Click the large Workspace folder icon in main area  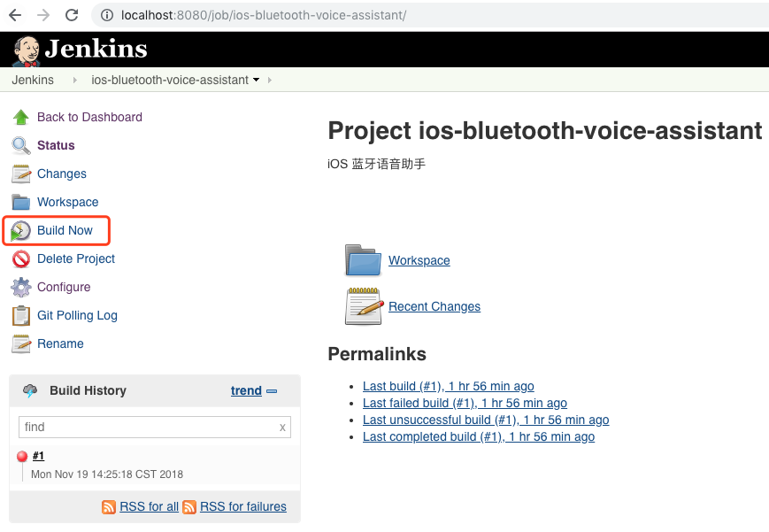tap(363, 260)
